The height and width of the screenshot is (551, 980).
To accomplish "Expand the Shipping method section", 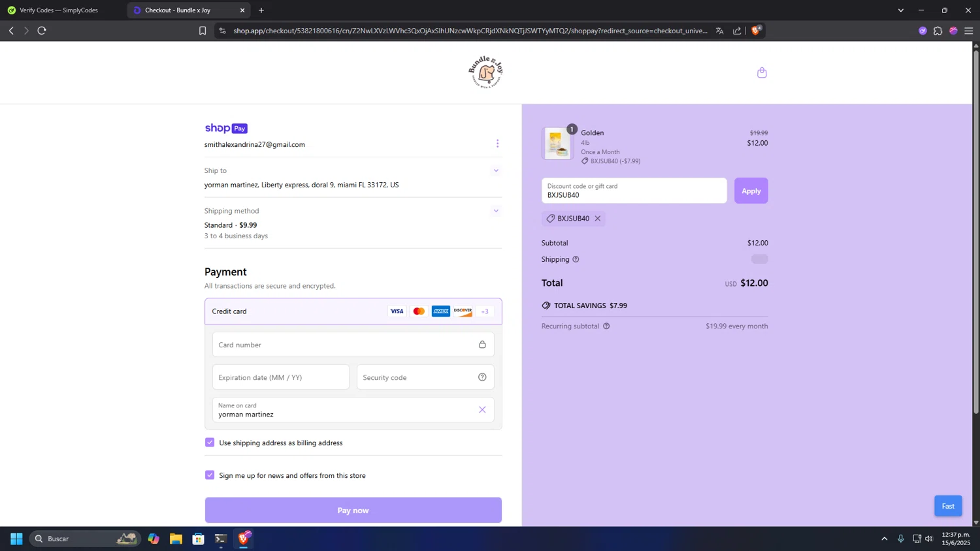I will coord(496,211).
